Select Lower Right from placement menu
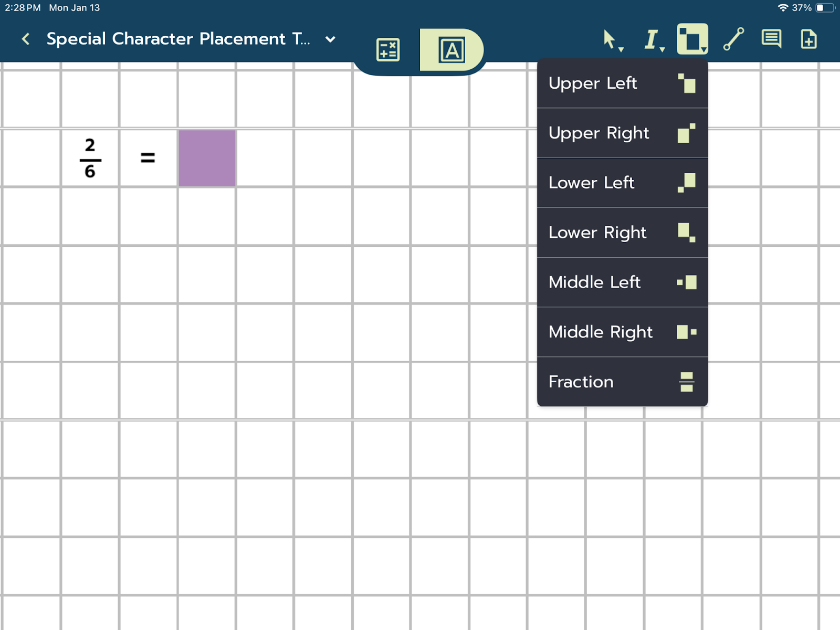This screenshot has width=840, height=630. pyautogui.click(x=622, y=233)
